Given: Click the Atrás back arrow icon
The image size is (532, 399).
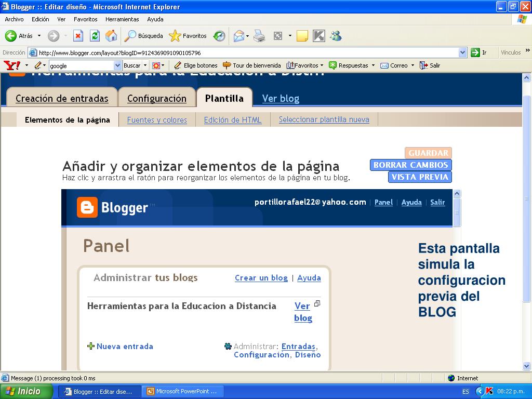Looking at the screenshot, I should point(11,36).
